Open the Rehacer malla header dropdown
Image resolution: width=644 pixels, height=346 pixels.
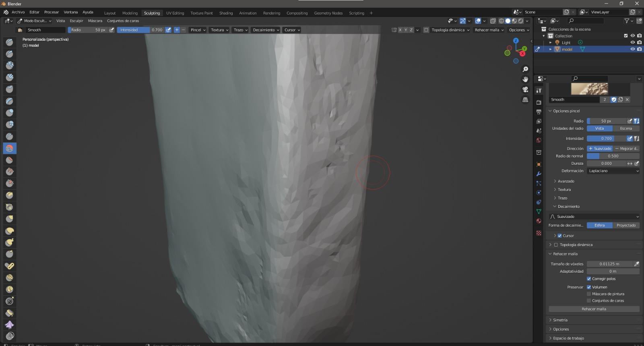click(489, 30)
